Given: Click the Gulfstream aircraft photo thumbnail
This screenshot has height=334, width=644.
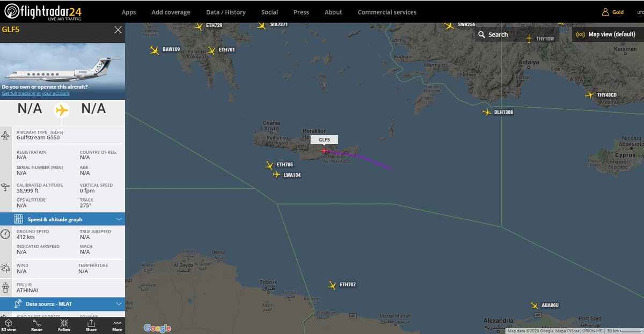Looking at the screenshot, I should click(x=62, y=67).
